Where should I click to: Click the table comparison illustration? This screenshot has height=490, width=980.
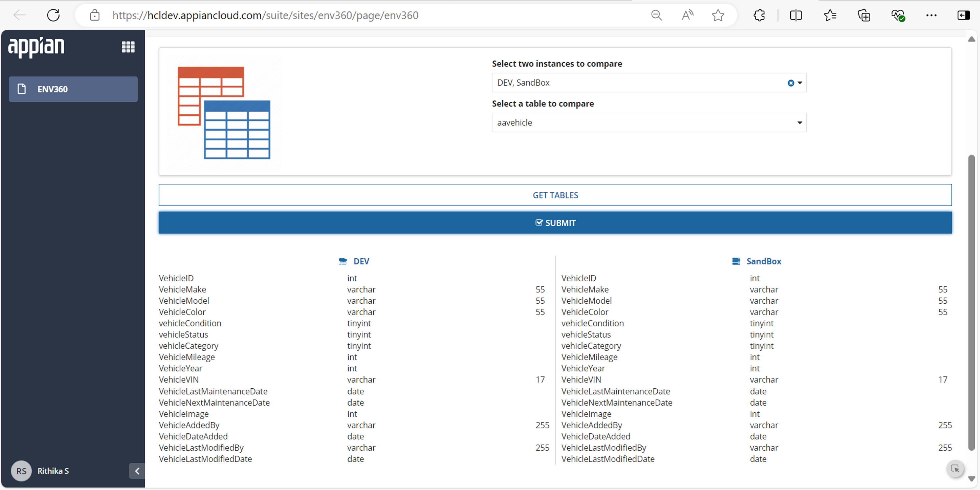224,113
